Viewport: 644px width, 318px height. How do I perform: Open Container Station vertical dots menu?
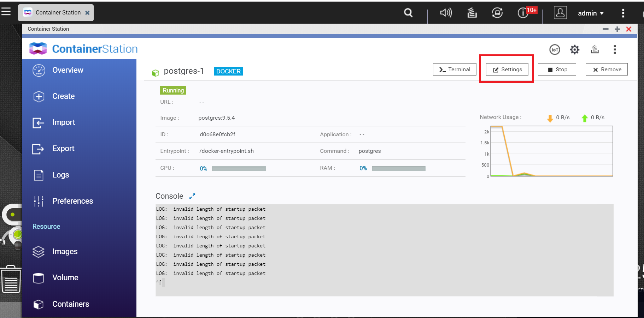tap(615, 49)
